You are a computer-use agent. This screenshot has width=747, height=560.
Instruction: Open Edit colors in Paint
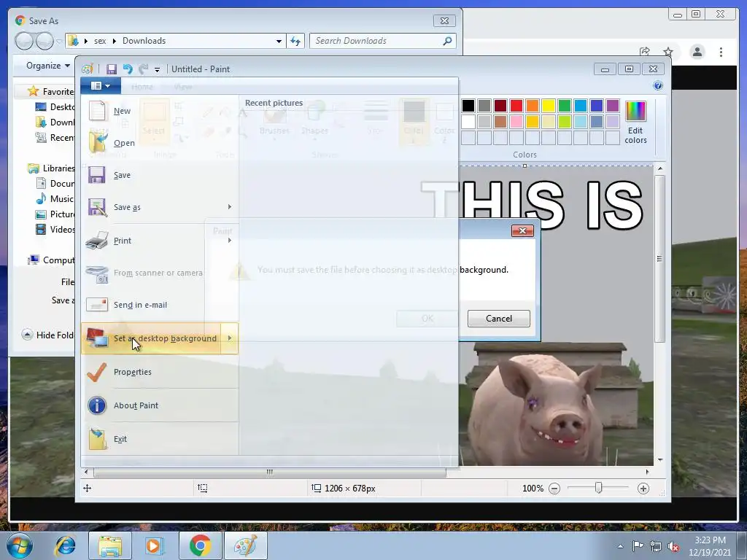point(635,122)
